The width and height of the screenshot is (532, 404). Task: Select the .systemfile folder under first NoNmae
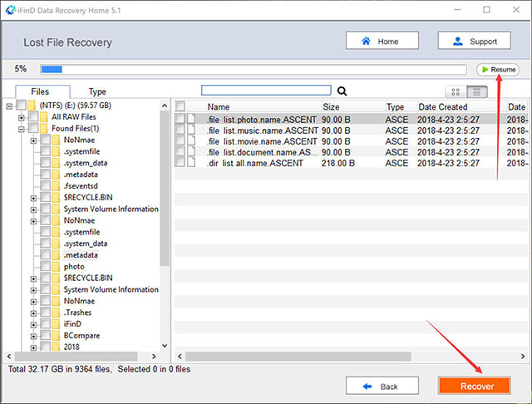[x=81, y=151]
